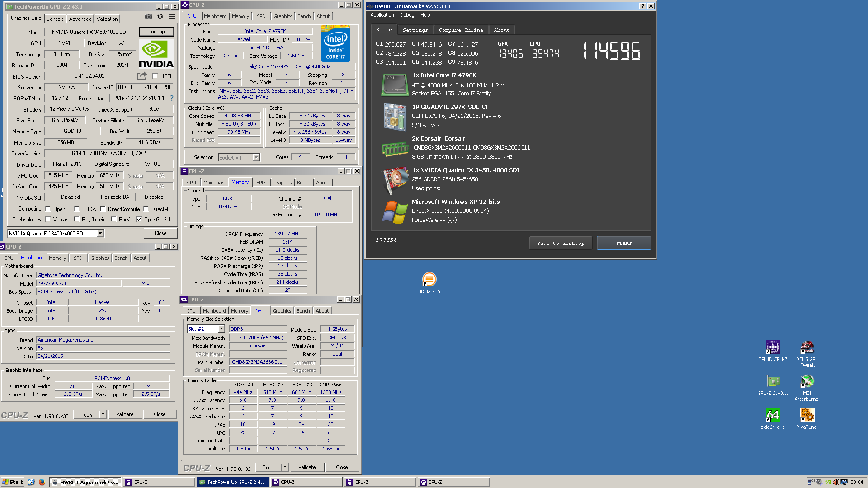The image size is (868, 488).
Task: Toggle the DirectCompute checkbox
Action: pos(103,209)
